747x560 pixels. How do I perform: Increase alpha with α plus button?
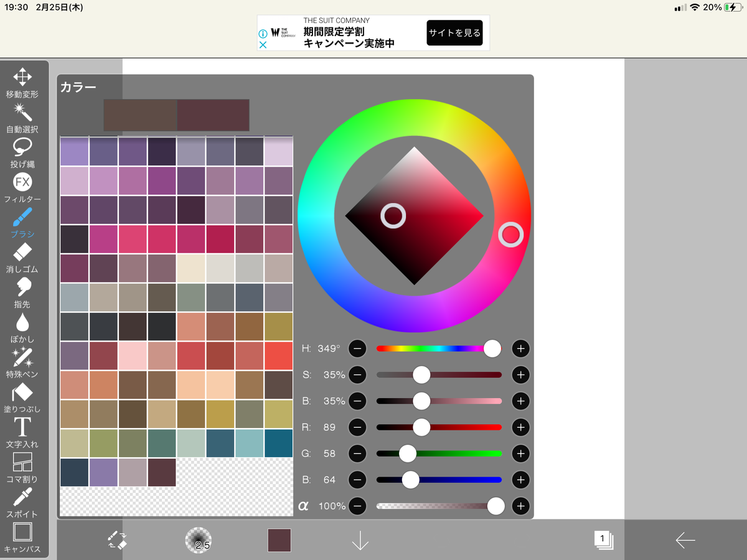(520, 506)
